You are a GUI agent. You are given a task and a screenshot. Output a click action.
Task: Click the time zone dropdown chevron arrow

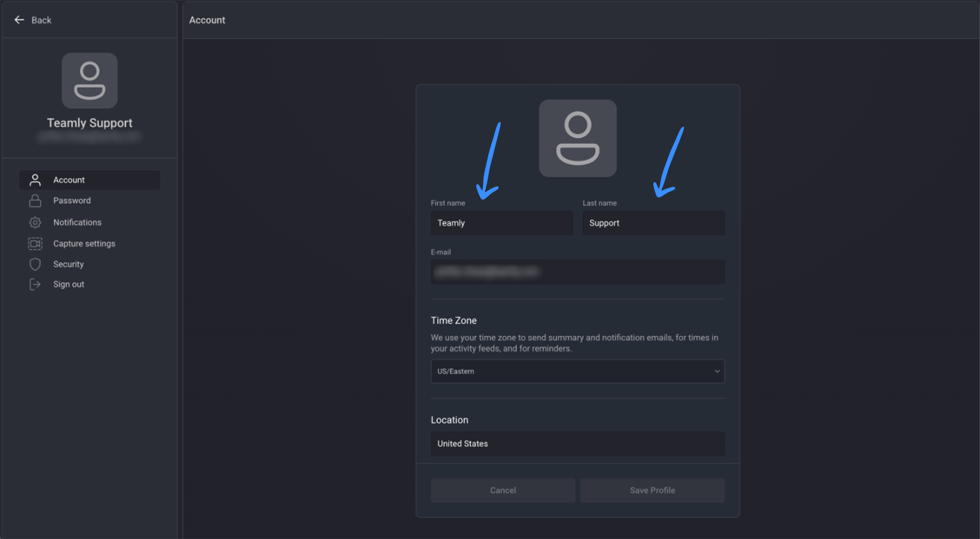[x=717, y=371]
